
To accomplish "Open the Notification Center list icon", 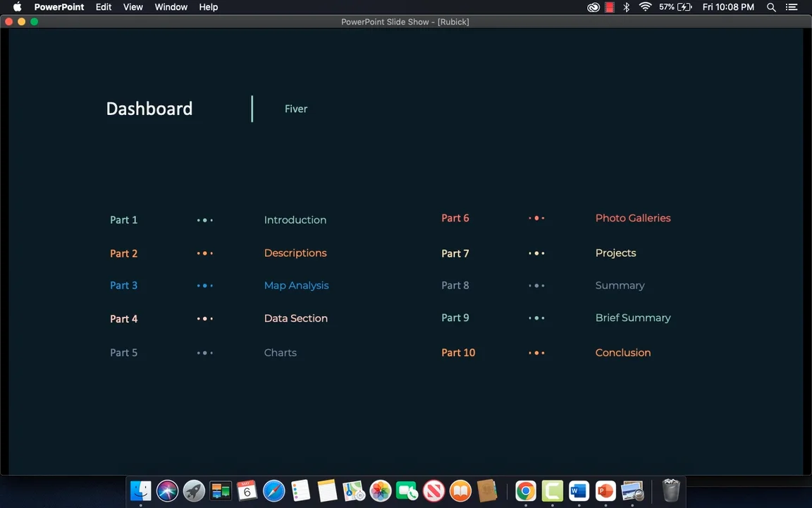I will [792, 7].
